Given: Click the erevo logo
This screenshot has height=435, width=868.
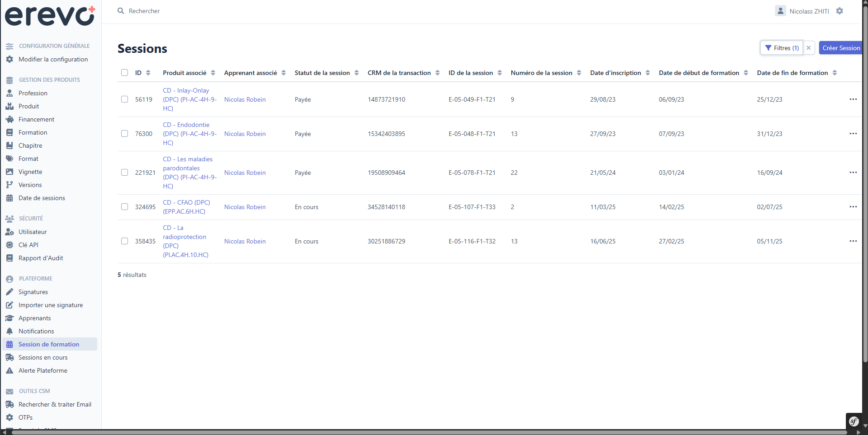Looking at the screenshot, I should click(x=50, y=16).
